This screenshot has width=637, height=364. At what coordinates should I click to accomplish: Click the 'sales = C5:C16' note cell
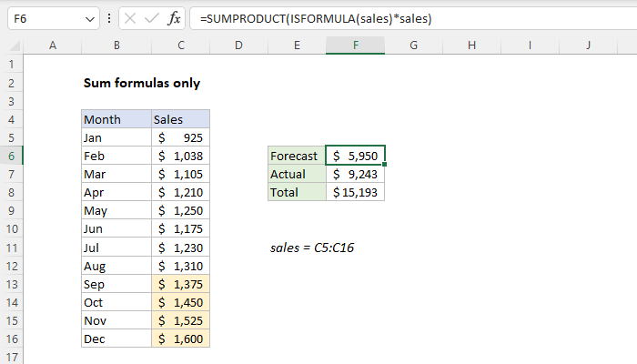tap(312, 248)
